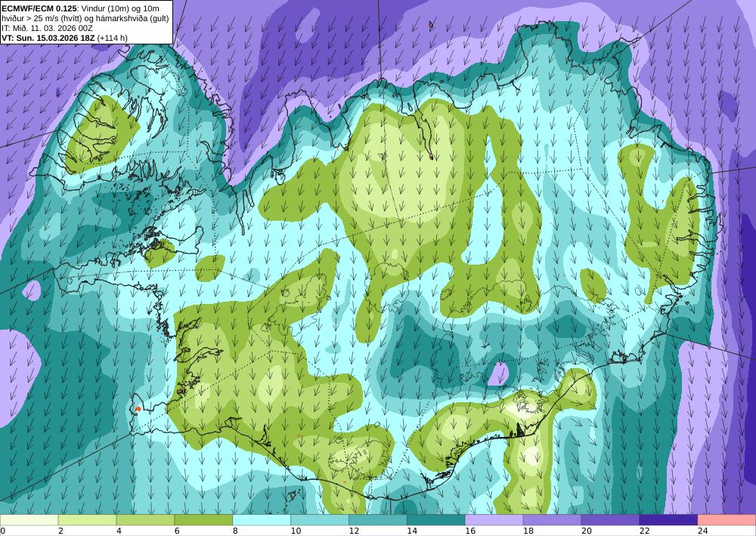
Task: Choose the dark teal 14–16 m/s legend swatch
Action: (436, 519)
